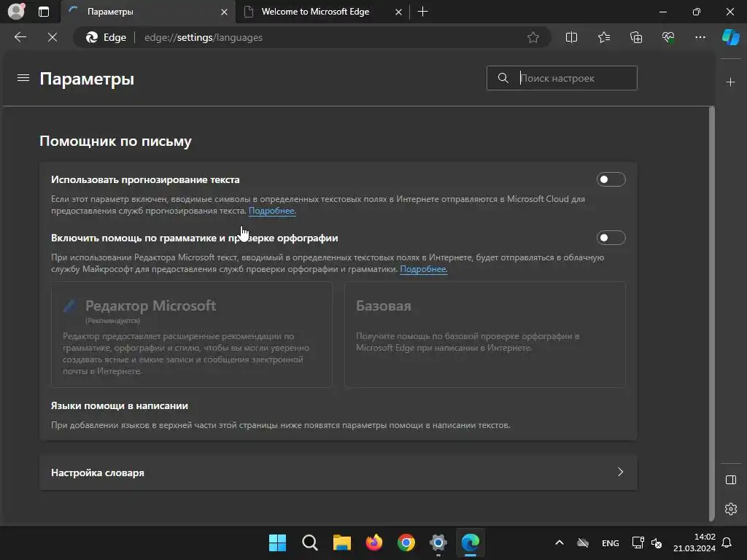Open sidebar settings gear
This screenshot has height=560, width=747.
click(x=730, y=509)
